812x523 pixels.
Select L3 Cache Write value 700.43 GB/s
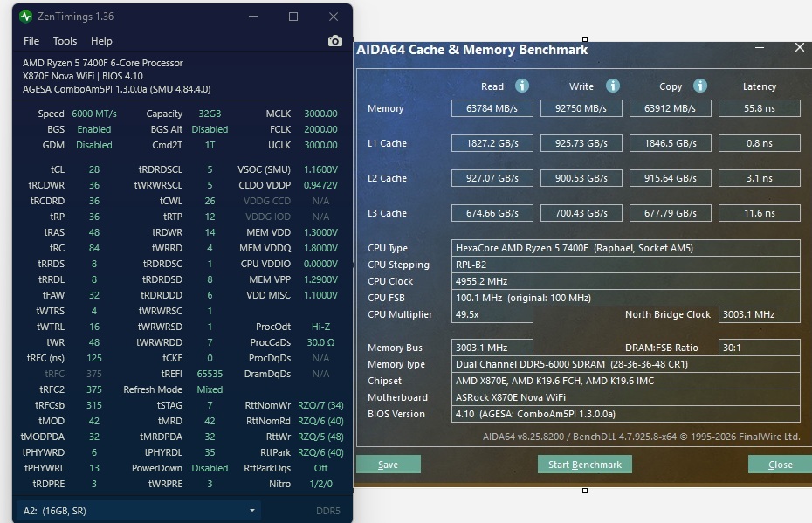pos(581,213)
